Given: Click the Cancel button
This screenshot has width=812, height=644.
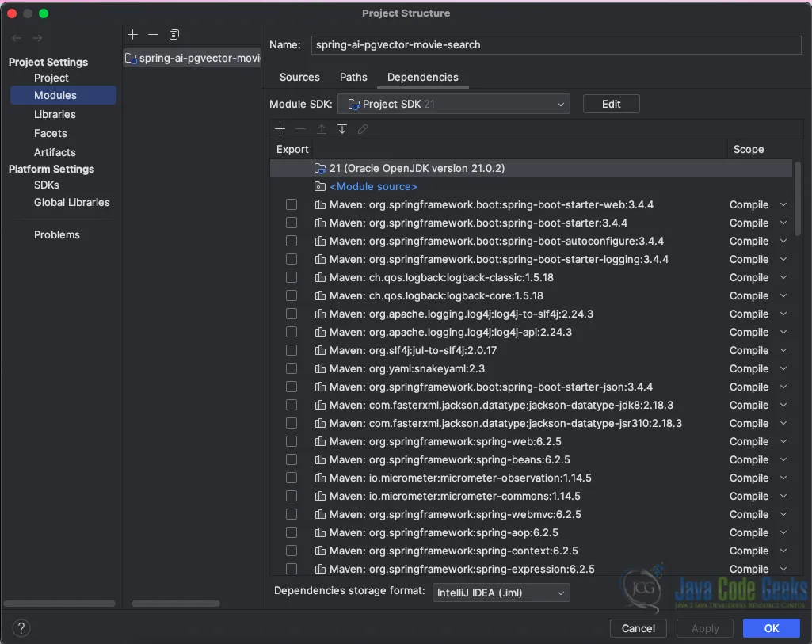Looking at the screenshot, I should point(638,628).
